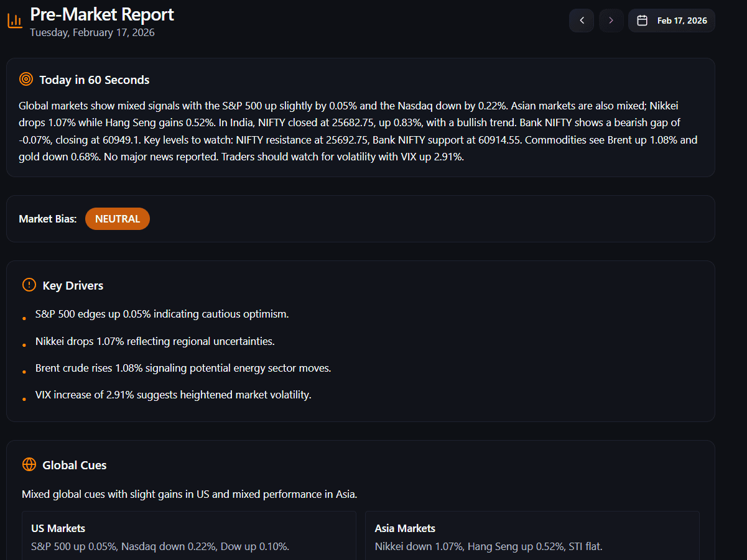Click the Global Cues heading

tap(75, 465)
